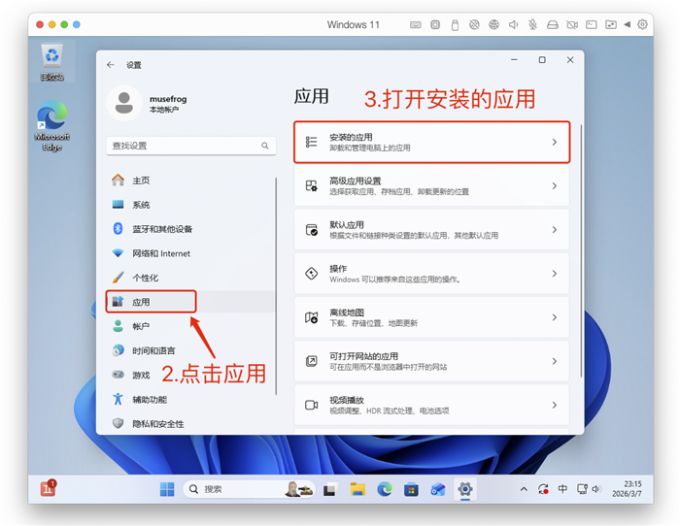Image resolution: width=680 pixels, height=526 pixels.
Task: Click the 视频播放 camera icon
Action: [x=311, y=405]
